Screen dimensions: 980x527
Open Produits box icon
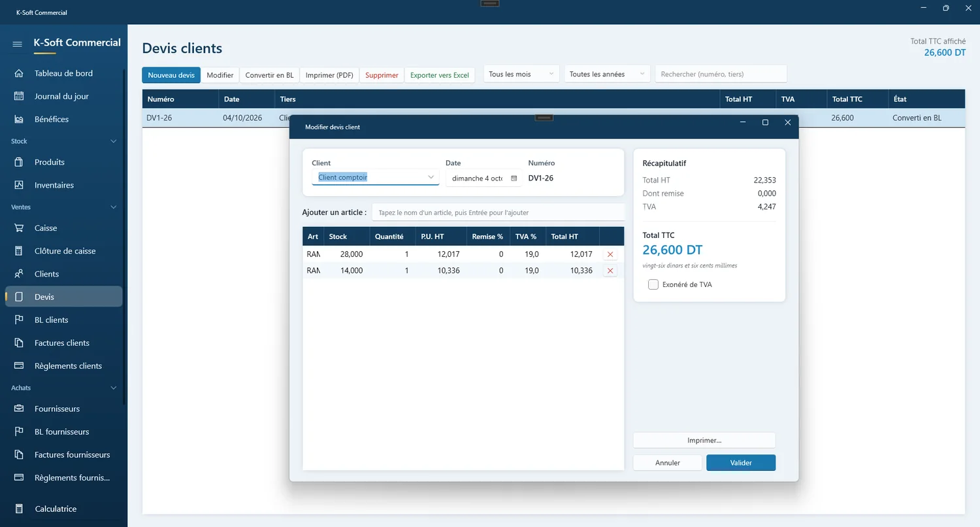(x=19, y=162)
